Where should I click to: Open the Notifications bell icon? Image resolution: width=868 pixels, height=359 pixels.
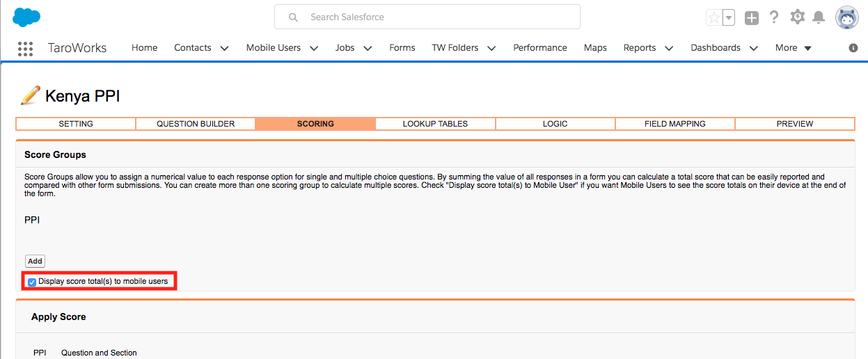pyautogui.click(x=819, y=17)
